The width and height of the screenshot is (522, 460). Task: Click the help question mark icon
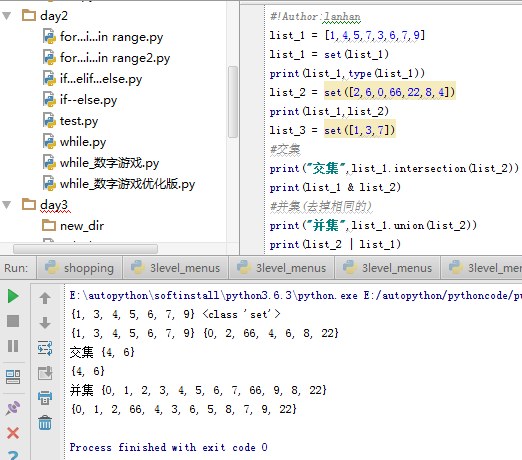(x=13, y=455)
